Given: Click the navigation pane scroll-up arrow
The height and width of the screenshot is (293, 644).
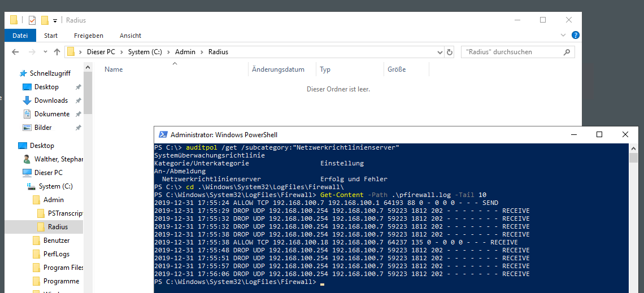Looking at the screenshot, I should 88,67.
